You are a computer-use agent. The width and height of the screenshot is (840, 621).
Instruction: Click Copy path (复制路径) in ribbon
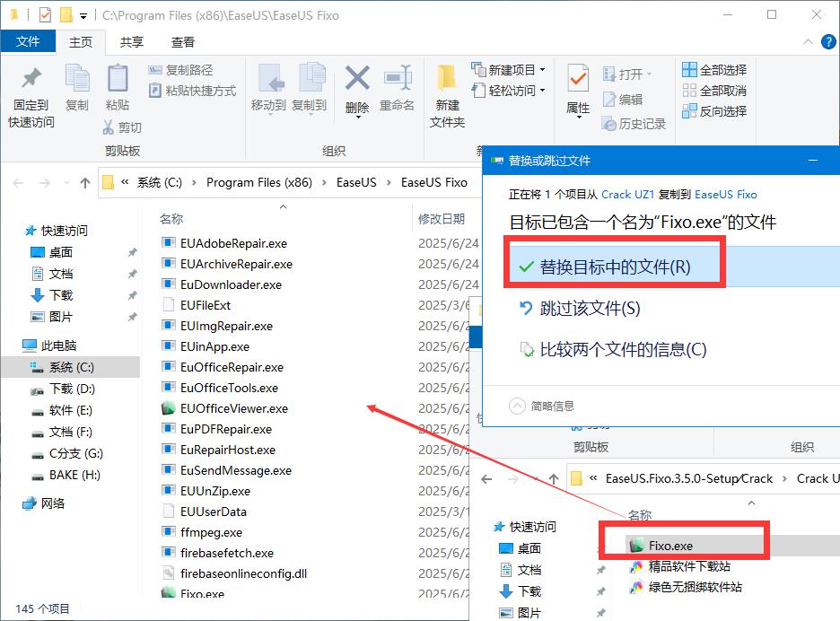pos(180,70)
